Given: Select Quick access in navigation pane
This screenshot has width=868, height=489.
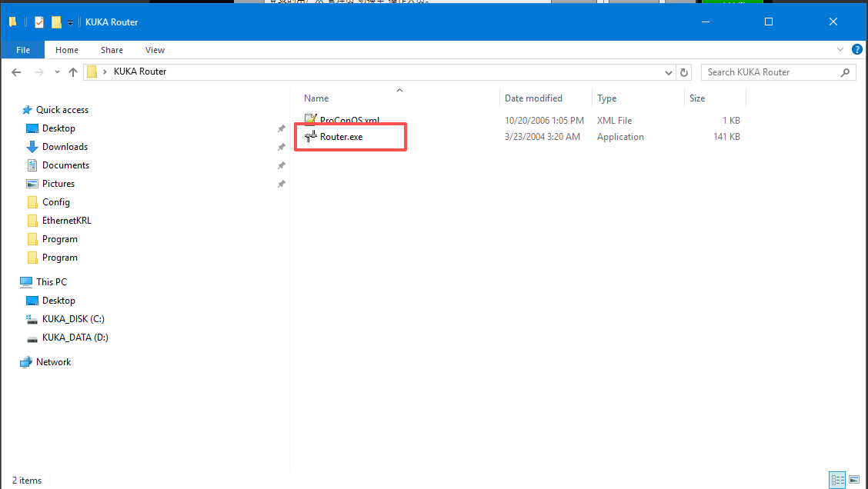Looking at the screenshot, I should click(x=62, y=109).
